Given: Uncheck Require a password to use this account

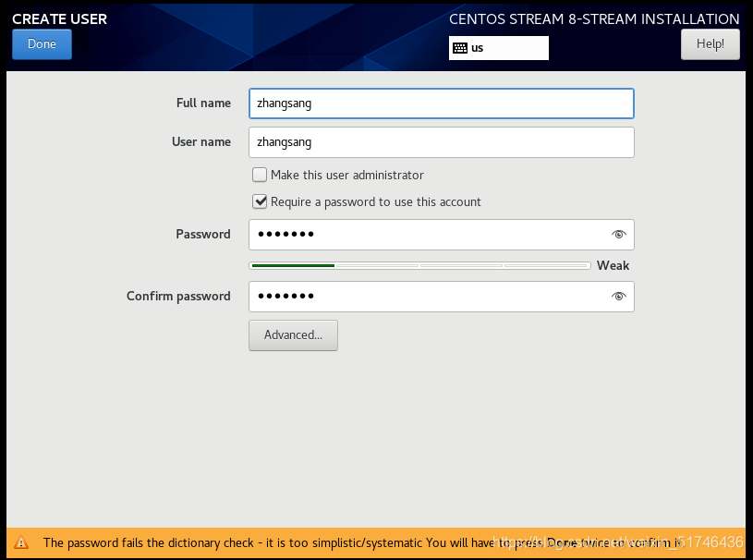Looking at the screenshot, I should [x=260, y=201].
